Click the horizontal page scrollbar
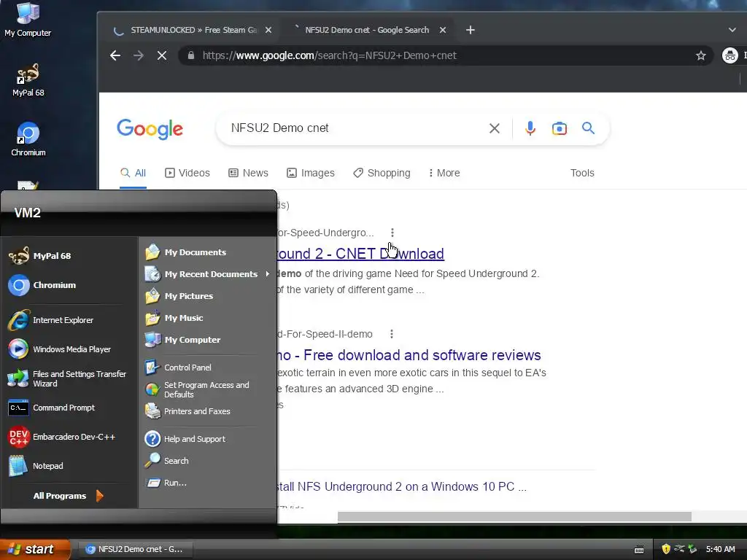The width and height of the screenshot is (747, 560). point(514,517)
